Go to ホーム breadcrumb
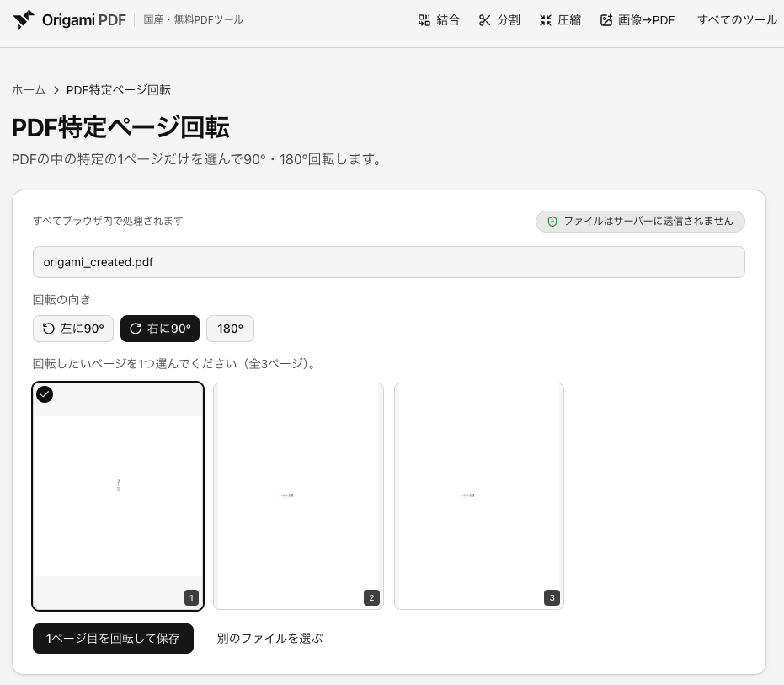This screenshot has width=784, height=685. (x=29, y=90)
